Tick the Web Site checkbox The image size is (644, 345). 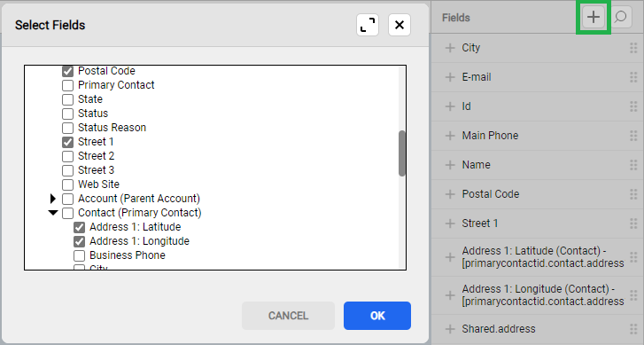pos(68,184)
